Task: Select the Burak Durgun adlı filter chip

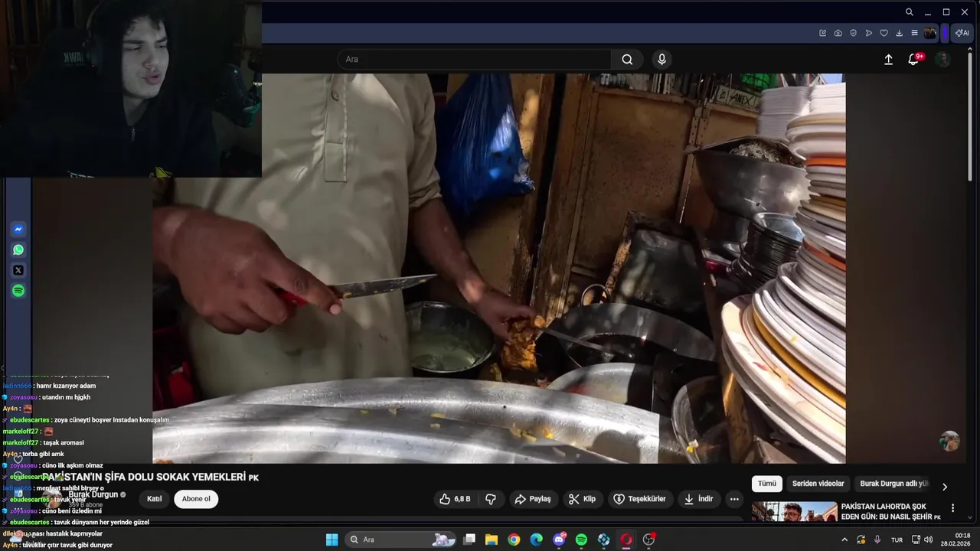Action: 893,484
